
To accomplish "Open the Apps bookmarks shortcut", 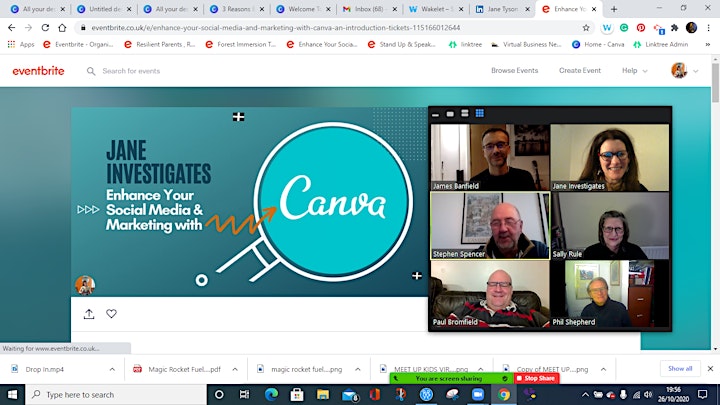I will [x=21, y=45].
